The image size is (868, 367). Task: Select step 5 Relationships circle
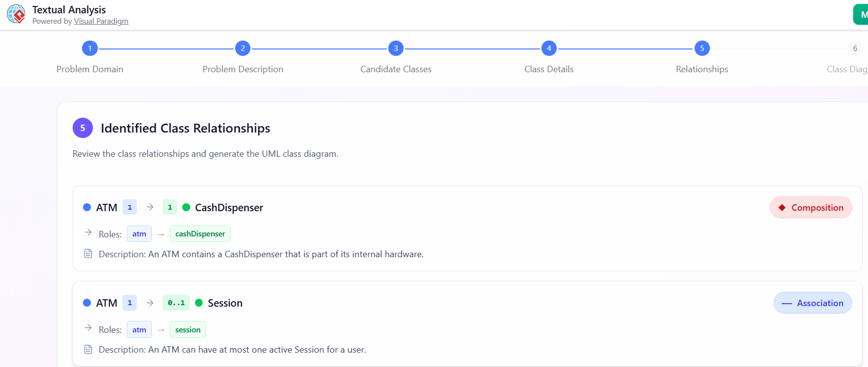pyautogui.click(x=702, y=48)
